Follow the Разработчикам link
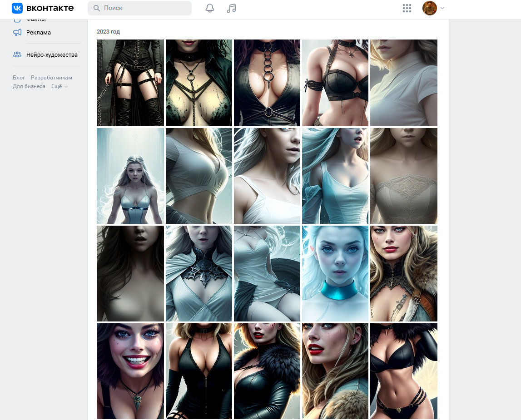The image size is (521, 420). click(51, 78)
